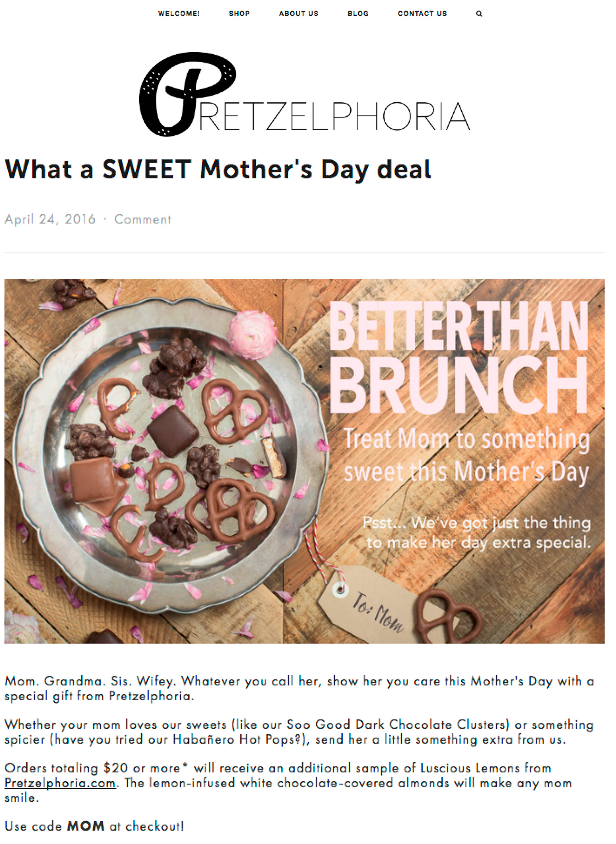Follow the Pretzelphoria.com hyperlink
This screenshot has width=616, height=844.
click(x=60, y=783)
